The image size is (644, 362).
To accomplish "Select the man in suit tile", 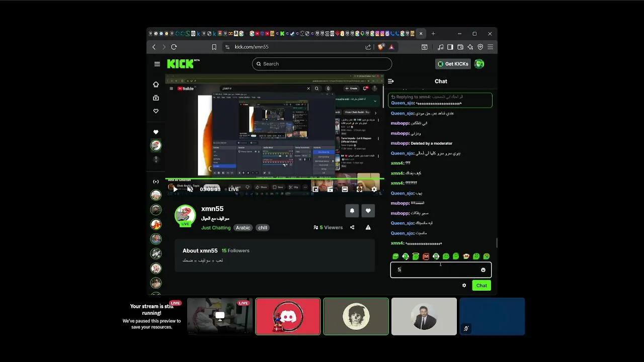I will (x=424, y=316).
